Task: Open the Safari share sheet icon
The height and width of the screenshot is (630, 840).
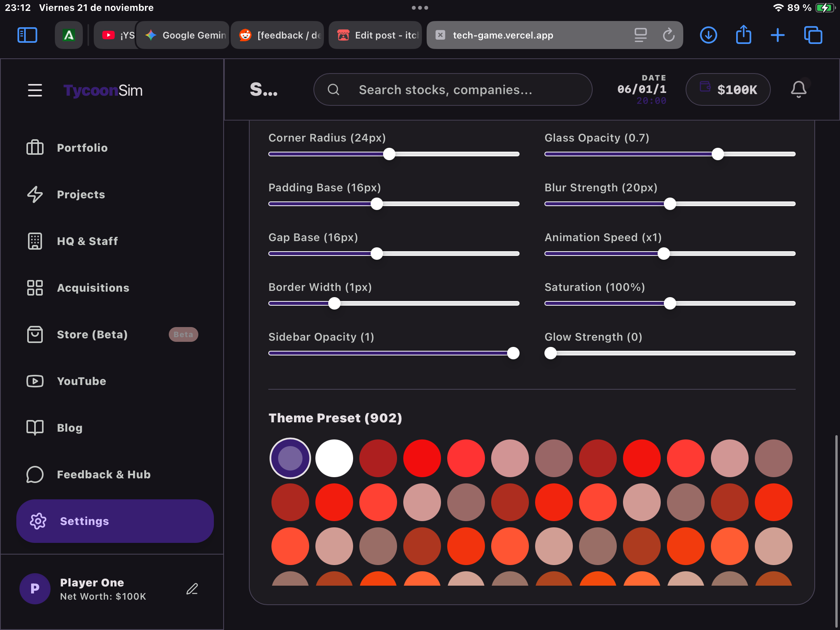Action: coord(743,35)
